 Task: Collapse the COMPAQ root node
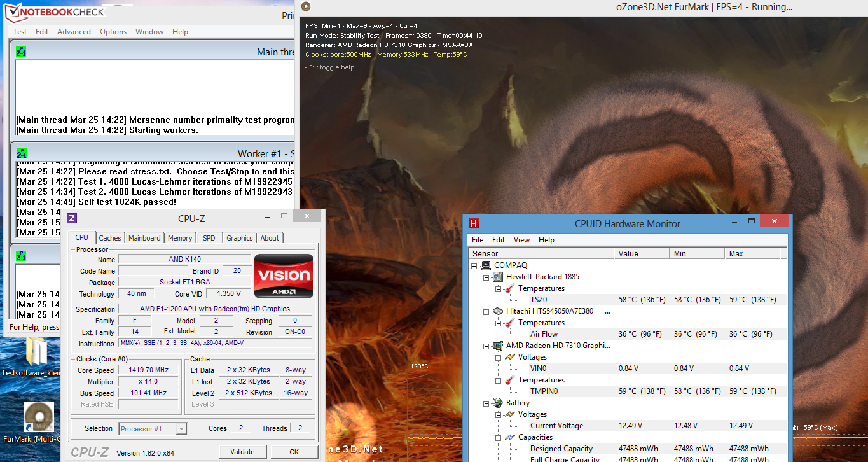[475, 265]
